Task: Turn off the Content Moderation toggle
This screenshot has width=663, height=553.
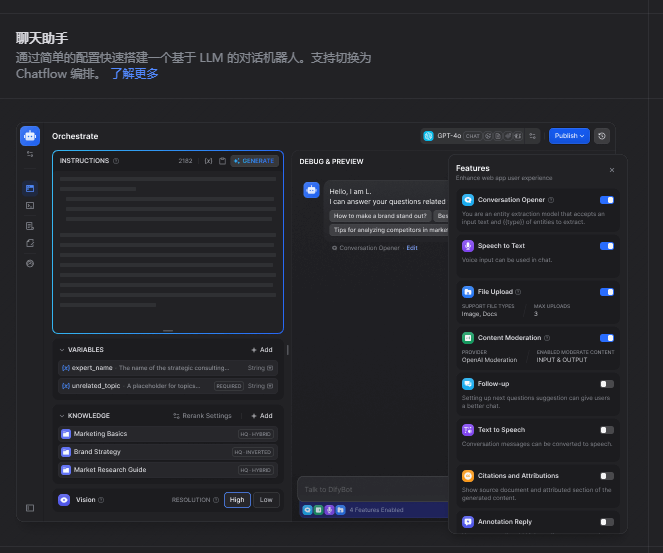Action: (x=607, y=338)
